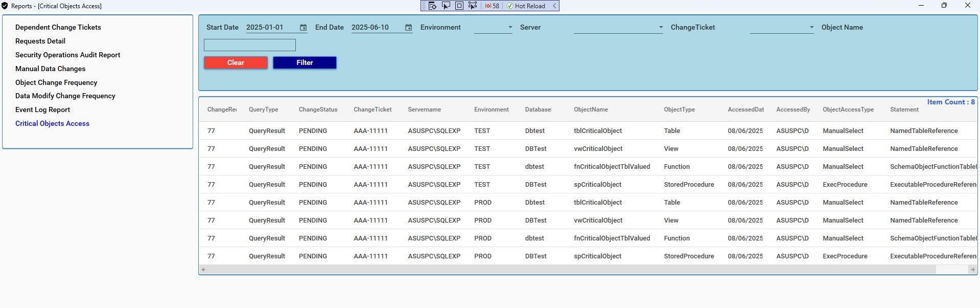Click the ChangeRe column header
Image resolution: width=980 pixels, height=308 pixels.
[222, 109]
